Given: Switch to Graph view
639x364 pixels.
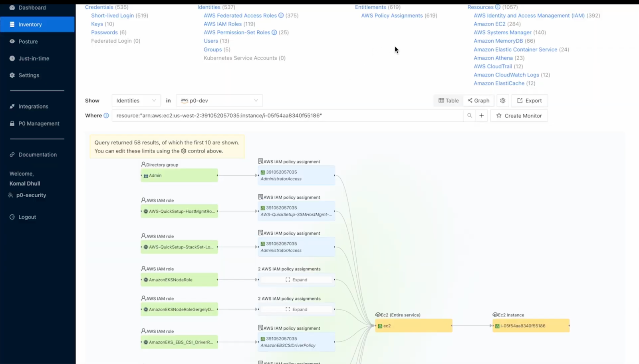Looking at the screenshot, I should click(478, 101).
